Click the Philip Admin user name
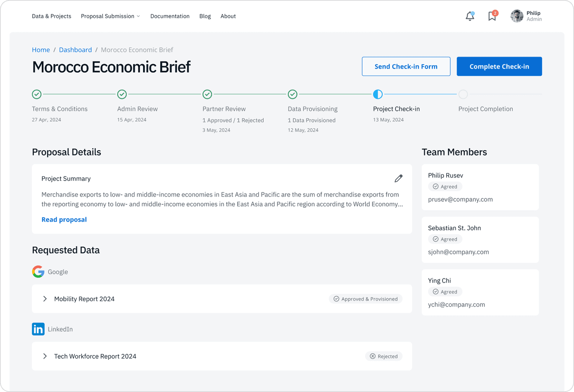This screenshot has height=392, width=574. tap(534, 16)
